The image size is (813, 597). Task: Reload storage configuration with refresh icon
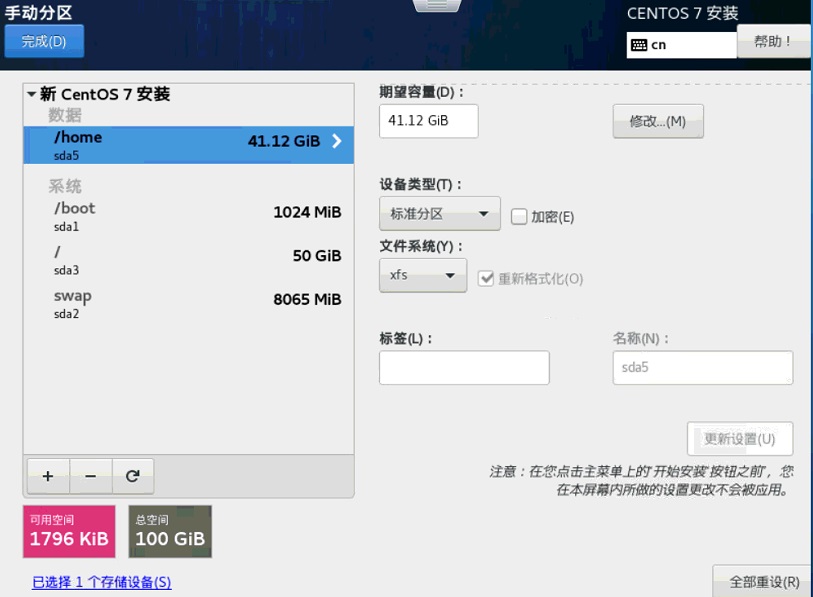coord(133,476)
